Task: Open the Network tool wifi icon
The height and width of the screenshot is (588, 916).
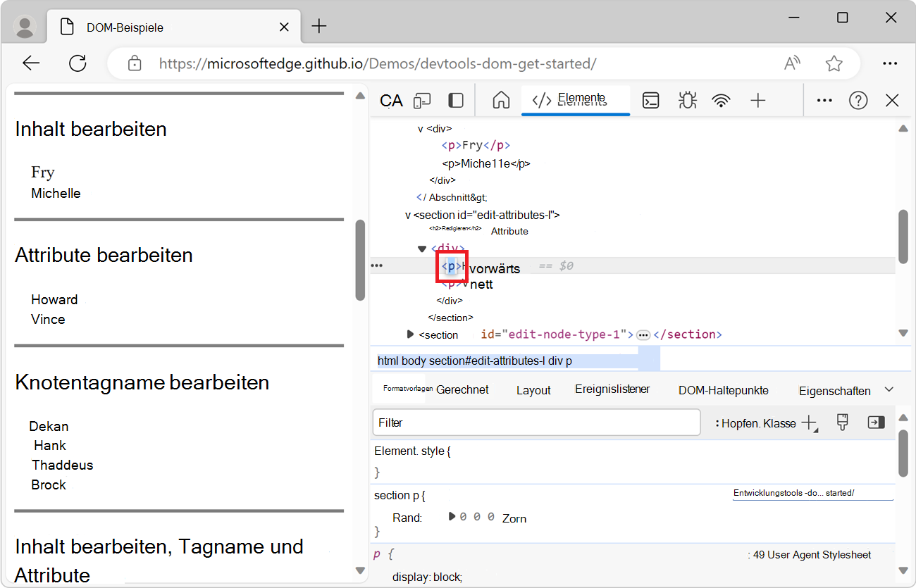Action: pos(721,101)
